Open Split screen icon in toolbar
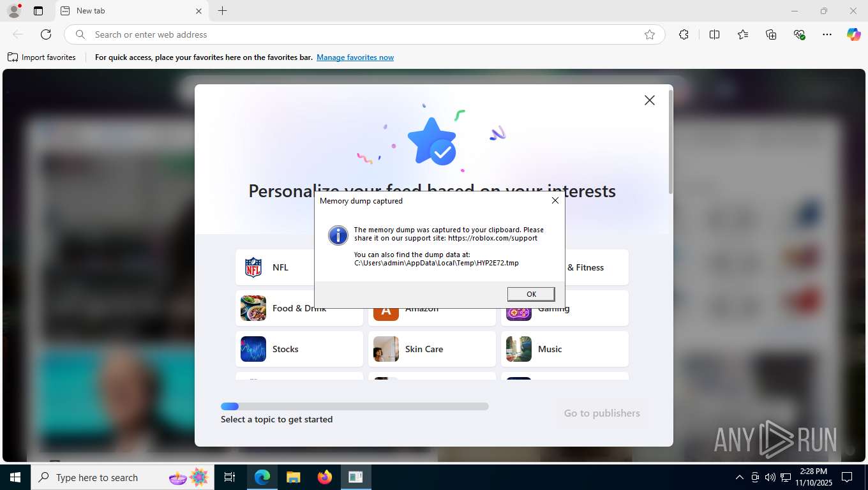Screen dimensions: 868x490 click(x=715, y=34)
